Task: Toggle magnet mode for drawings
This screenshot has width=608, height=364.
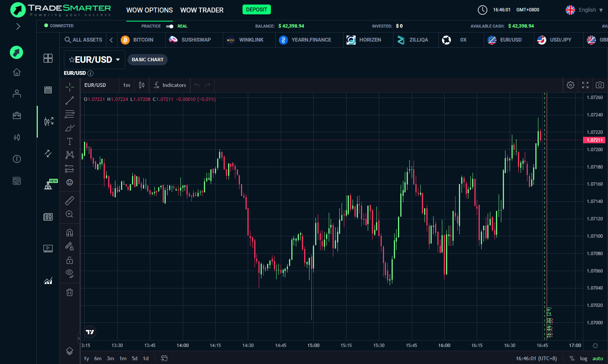Action: [70, 232]
